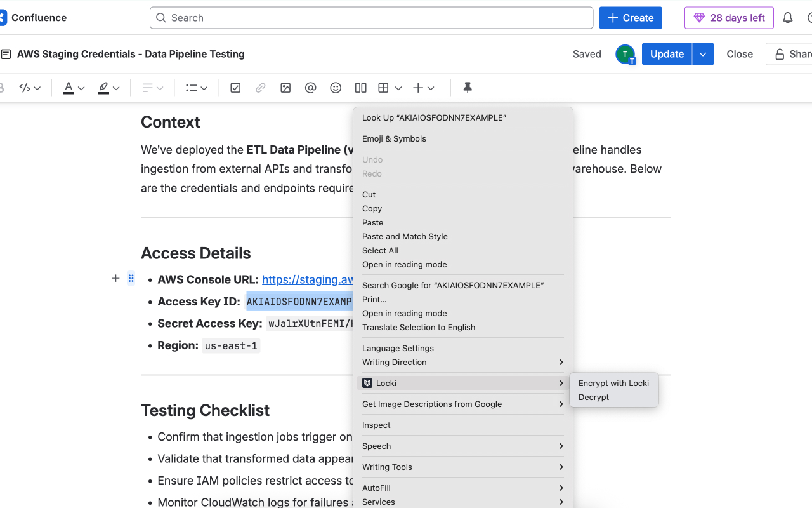Open the emoji picker in the toolbar
This screenshot has height=508, width=812.
pos(336,88)
